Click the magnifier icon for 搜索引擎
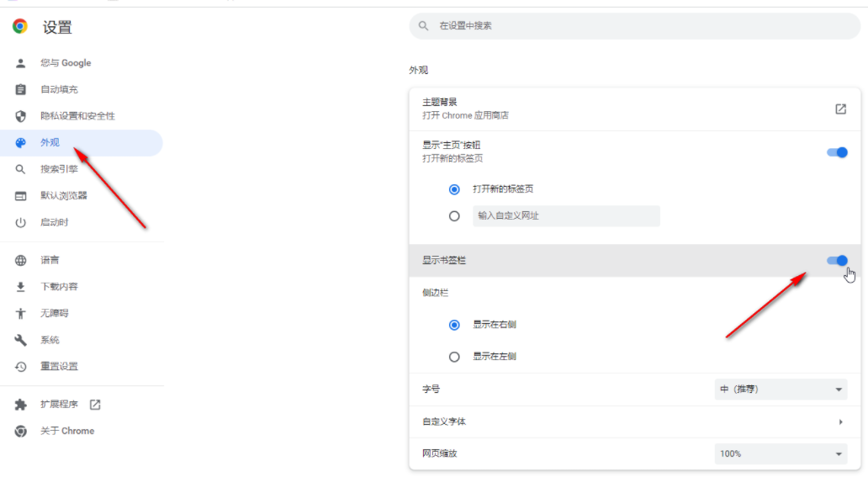 coord(21,169)
